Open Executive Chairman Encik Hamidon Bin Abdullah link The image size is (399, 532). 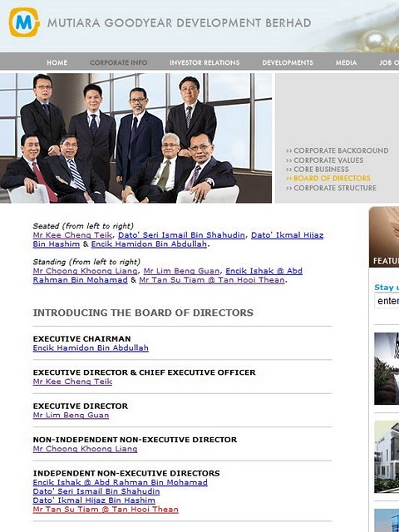tap(91, 348)
